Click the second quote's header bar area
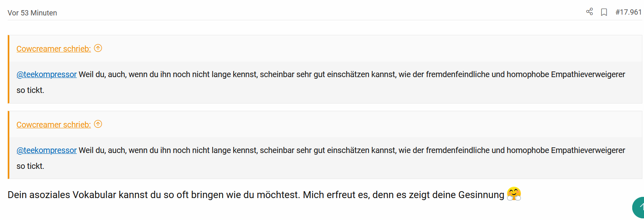The height and width of the screenshot is (220, 644). [326, 125]
